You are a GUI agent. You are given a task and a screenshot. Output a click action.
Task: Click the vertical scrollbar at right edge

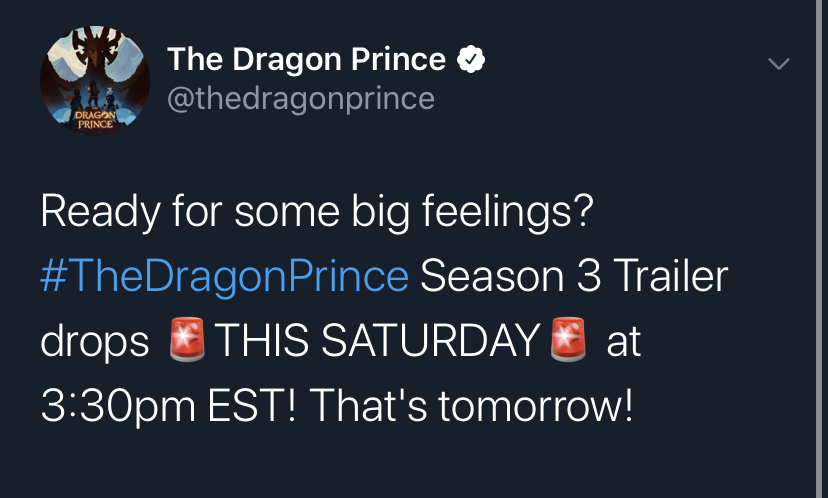tap(818, 249)
